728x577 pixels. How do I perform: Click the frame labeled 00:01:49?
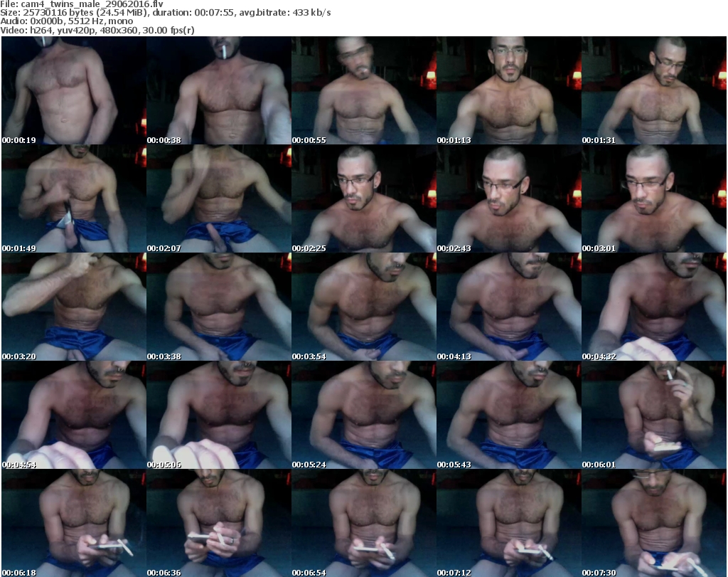(74, 198)
